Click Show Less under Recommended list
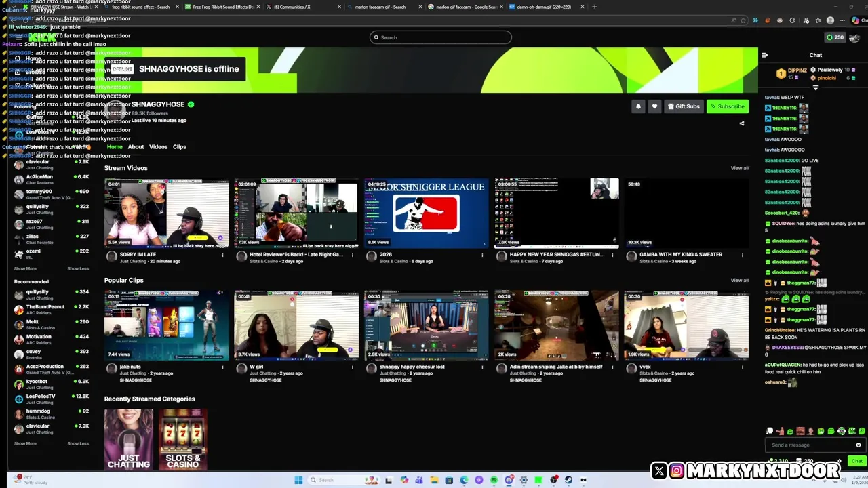Image resolution: width=868 pixels, height=488 pixels. (x=78, y=443)
